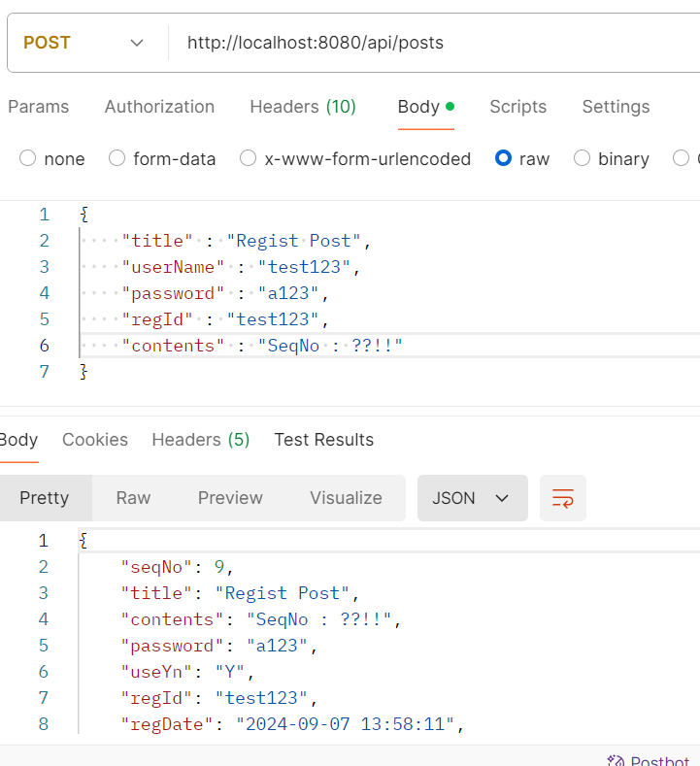This screenshot has height=766, width=700.
Task: Expand the JSON format dropdown
Action: pyautogui.click(x=472, y=498)
